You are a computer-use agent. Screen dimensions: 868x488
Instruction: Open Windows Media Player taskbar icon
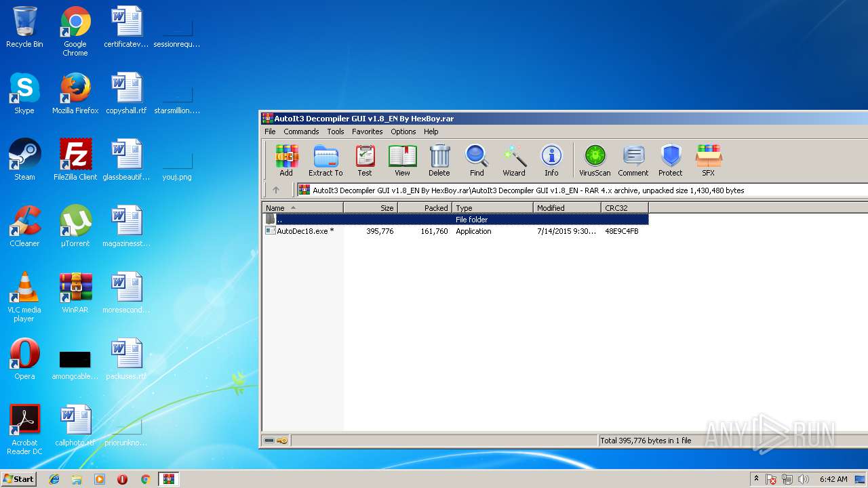pos(100,479)
